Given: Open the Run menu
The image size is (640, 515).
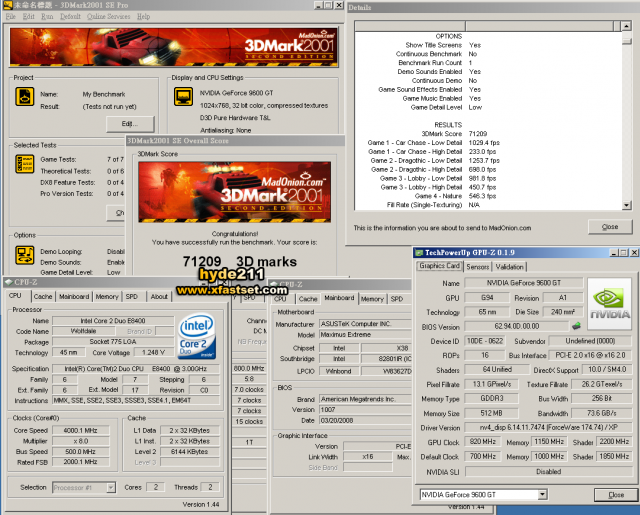Looking at the screenshot, I should pos(47,16).
